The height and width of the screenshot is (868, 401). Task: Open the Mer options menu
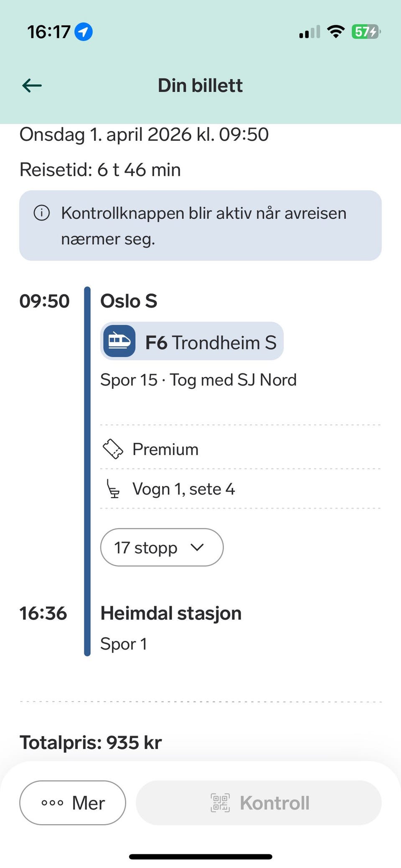73,802
